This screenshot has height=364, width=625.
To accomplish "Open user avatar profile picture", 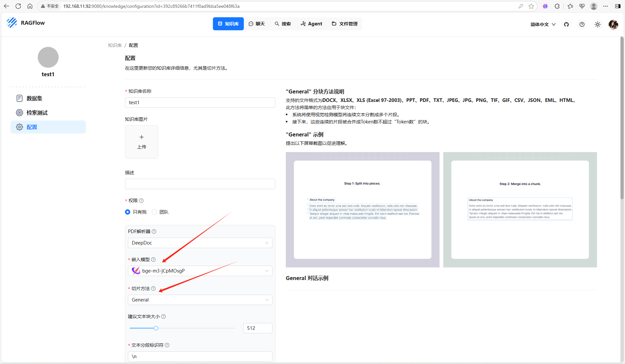I will pyautogui.click(x=613, y=24).
